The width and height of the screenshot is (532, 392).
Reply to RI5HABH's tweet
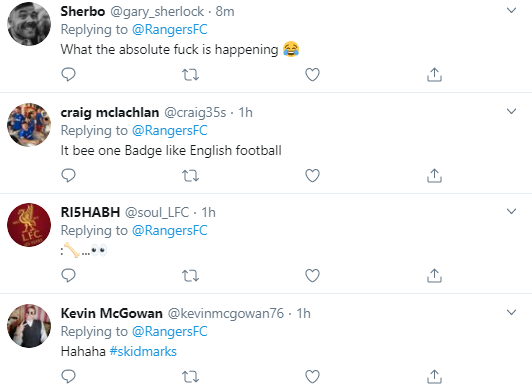click(68, 275)
